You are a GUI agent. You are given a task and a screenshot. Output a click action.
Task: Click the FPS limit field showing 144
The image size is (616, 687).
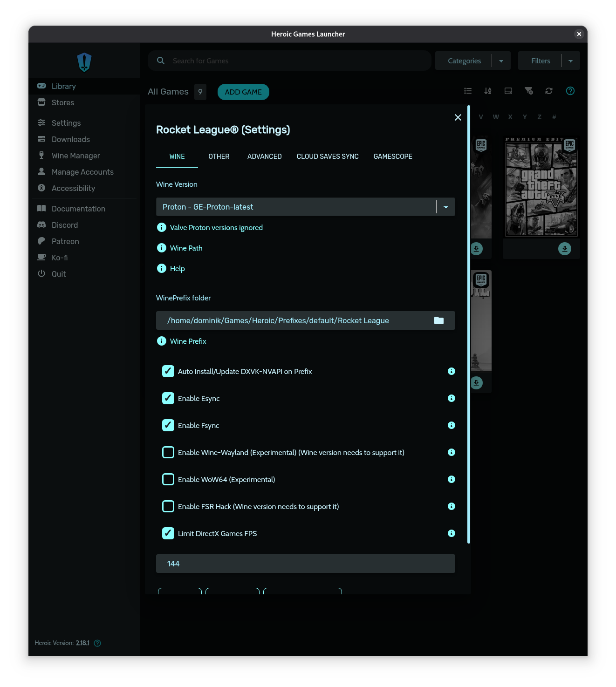(306, 564)
